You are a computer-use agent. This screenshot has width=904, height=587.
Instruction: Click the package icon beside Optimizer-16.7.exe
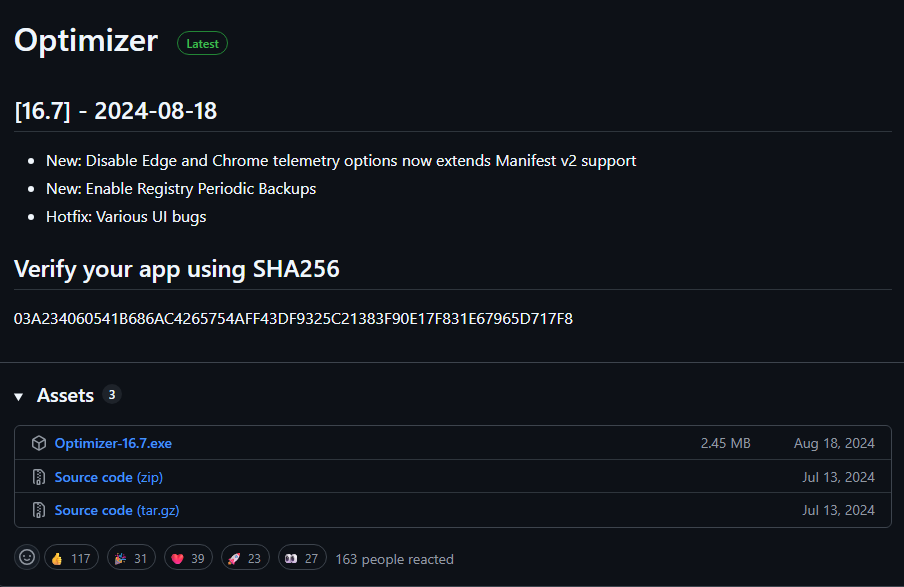[39, 443]
